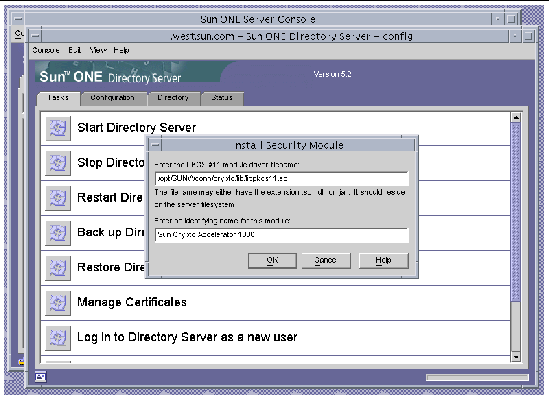Viewport: 549px width, 400px height.
Task: Open the Edit menu
Action: [x=75, y=50]
